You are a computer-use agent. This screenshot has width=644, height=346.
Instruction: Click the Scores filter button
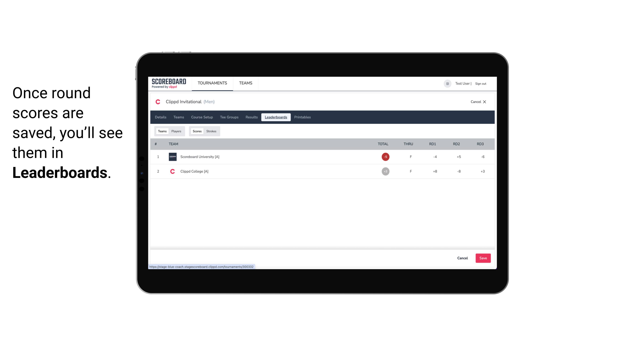[197, 131]
